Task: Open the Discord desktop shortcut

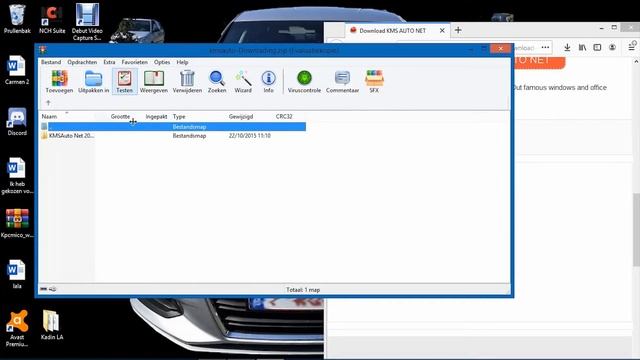Action: pyautogui.click(x=17, y=121)
